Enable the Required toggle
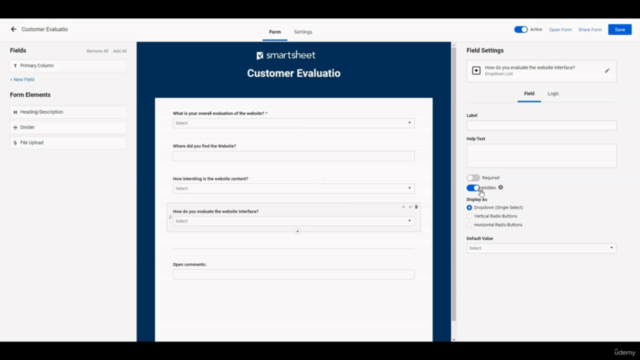This screenshot has height=360, width=640. coord(473,178)
